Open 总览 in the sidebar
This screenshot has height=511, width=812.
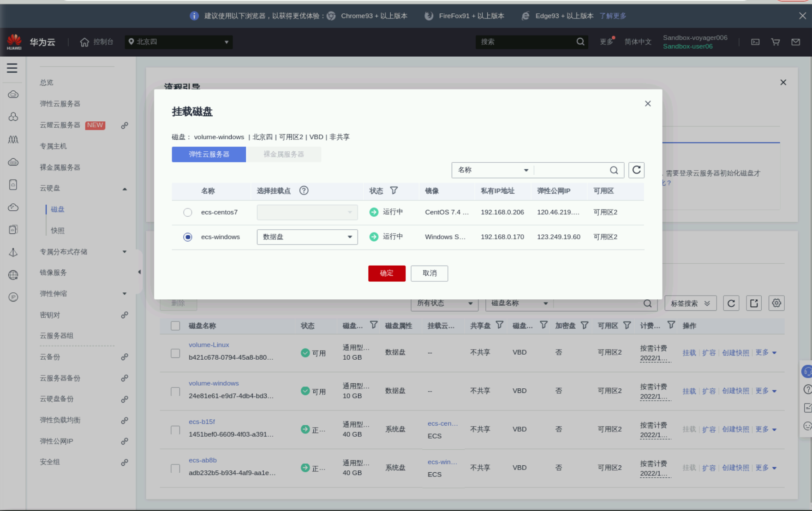(47, 83)
